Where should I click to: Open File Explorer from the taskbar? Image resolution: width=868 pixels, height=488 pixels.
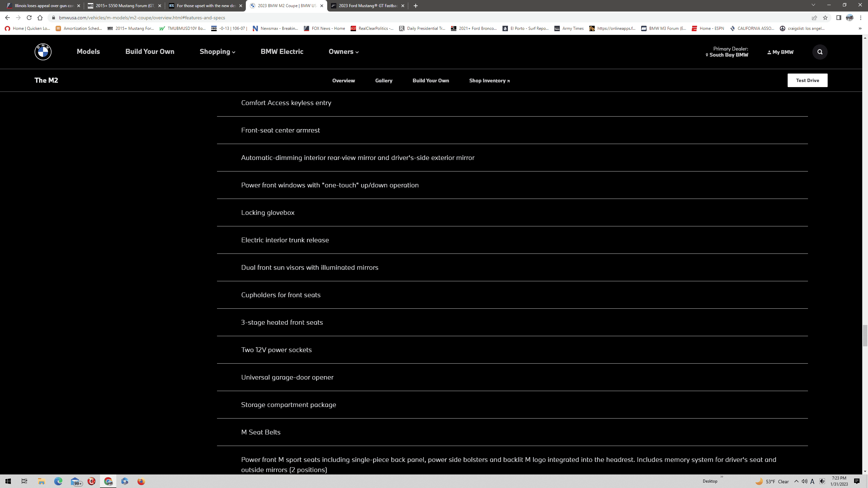(x=41, y=481)
